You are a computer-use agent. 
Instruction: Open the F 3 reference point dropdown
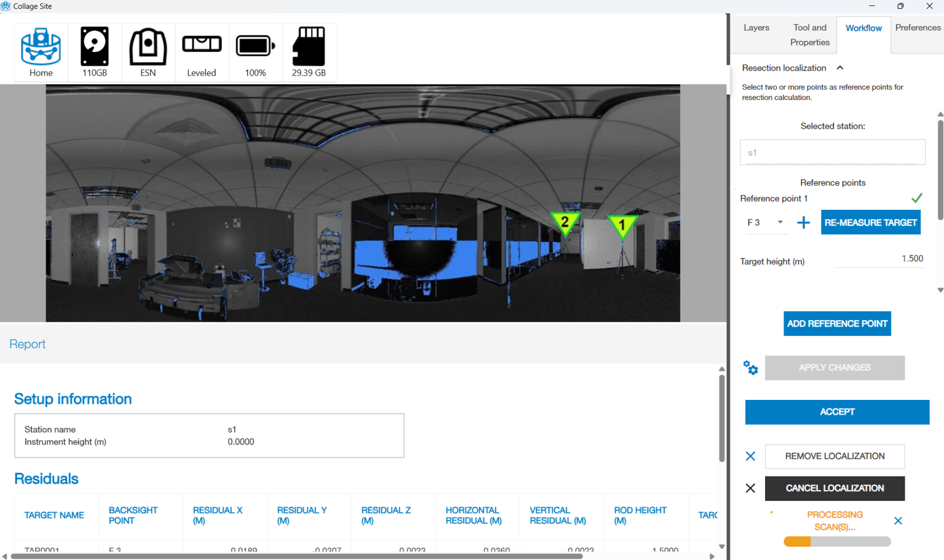[x=780, y=223]
